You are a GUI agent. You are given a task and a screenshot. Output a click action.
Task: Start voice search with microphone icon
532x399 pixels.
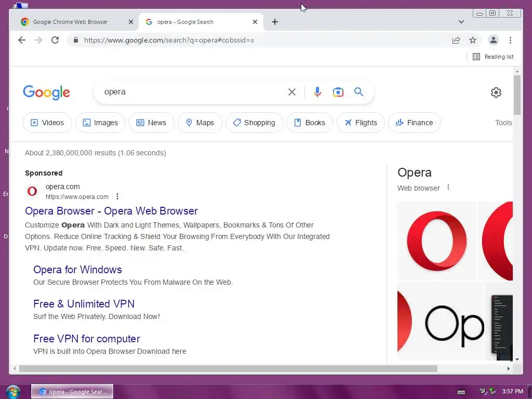pyautogui.click(x=317, y=92)
